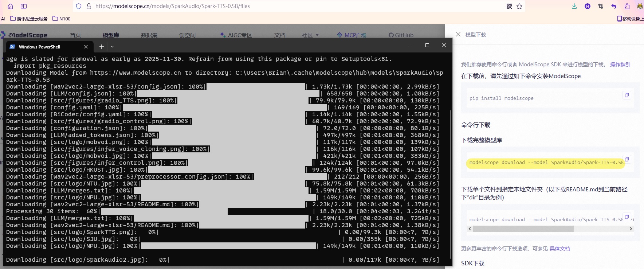The height and width of the screenshot is (269, 644).
Task: Click the AI bookmark in bookmarks bar
Action: 3,19
